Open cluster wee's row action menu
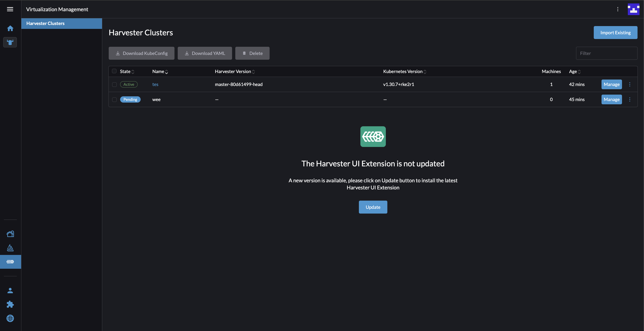The width and height of the screenshot is (644, 331). pyautogui.click(x=630, y=99)
